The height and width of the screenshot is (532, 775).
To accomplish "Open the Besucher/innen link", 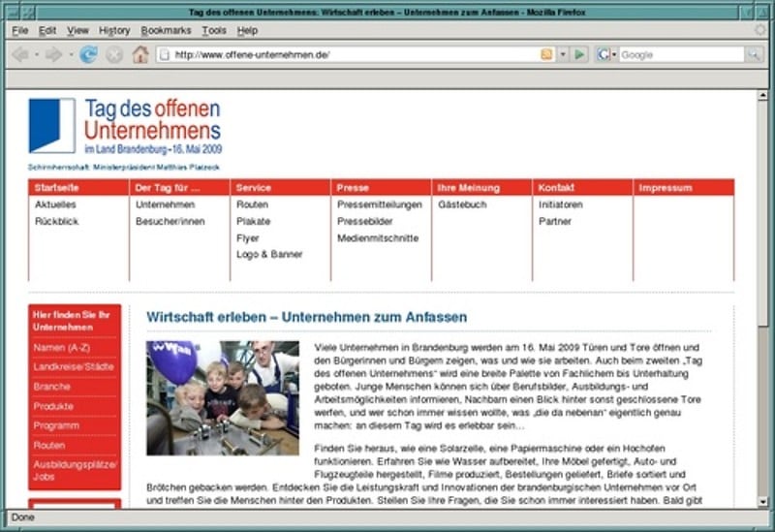I will point(170,222).
